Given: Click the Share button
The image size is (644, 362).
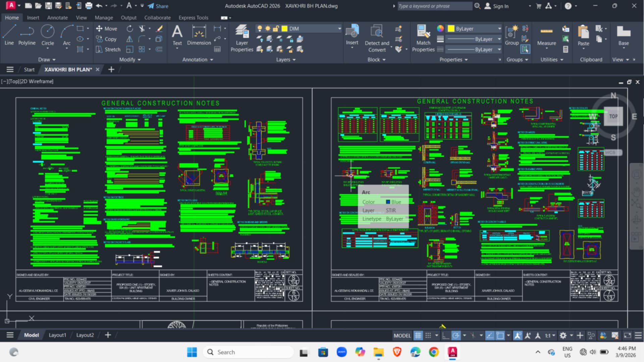Looking at the screenshot, I should [158, 6].
